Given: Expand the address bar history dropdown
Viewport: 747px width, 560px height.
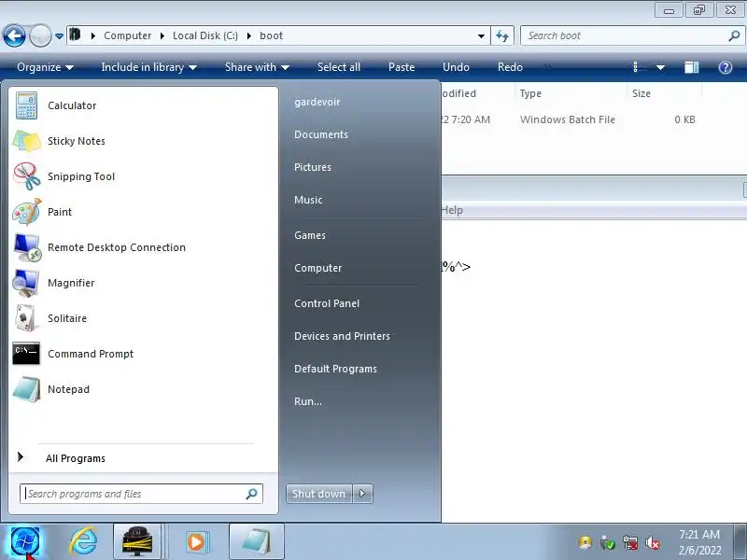Looking at the screenshot, I should point(481,35).
